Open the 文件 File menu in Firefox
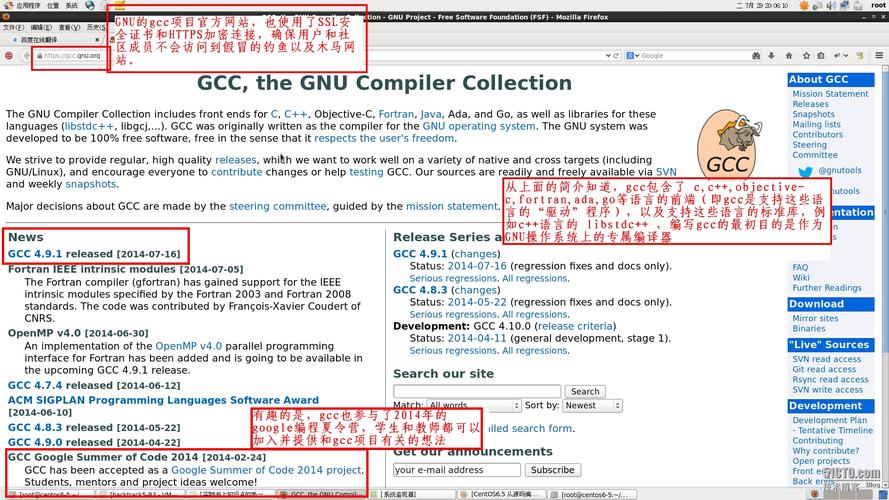This screenshot has width=889, height=500. pos(13,27)
